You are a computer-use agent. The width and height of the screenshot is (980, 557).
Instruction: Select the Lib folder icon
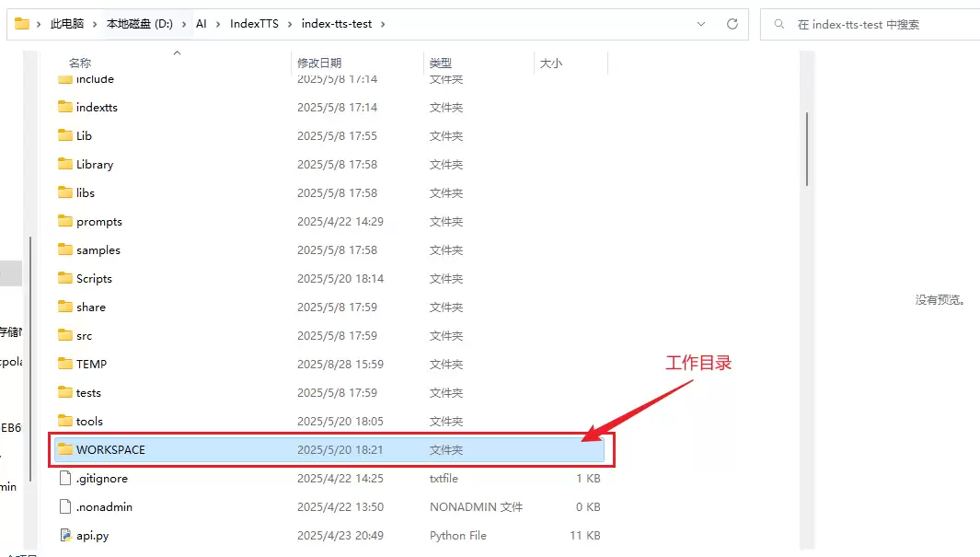(65, 135)
